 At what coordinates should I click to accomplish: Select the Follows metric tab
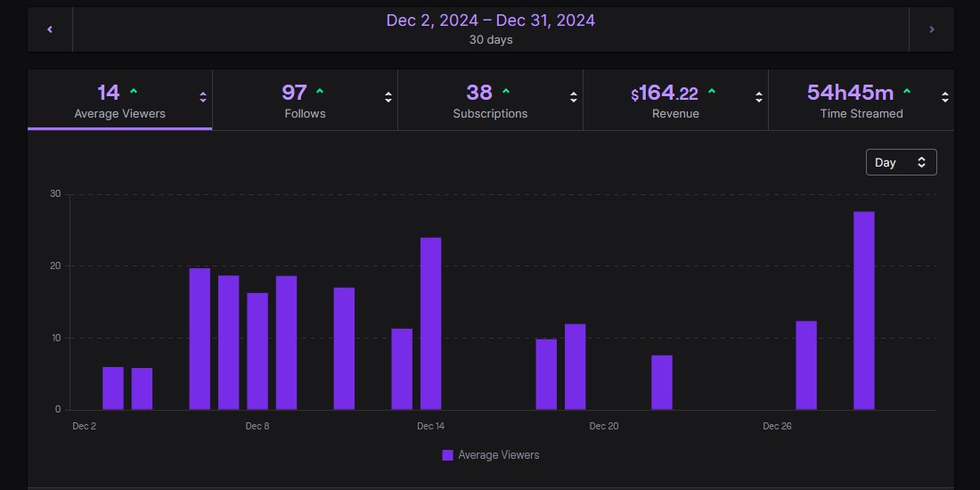coord(305,100)
